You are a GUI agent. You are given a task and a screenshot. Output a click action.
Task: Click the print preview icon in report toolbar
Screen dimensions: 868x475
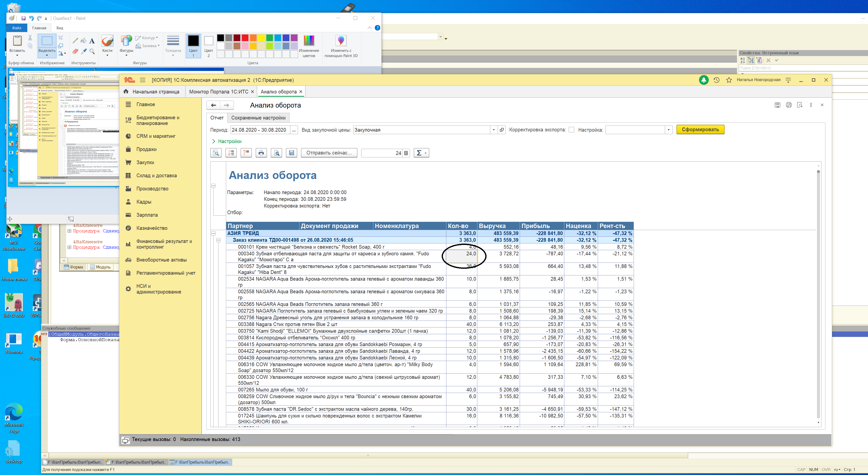pyautogui.click(x=277, y=153)
